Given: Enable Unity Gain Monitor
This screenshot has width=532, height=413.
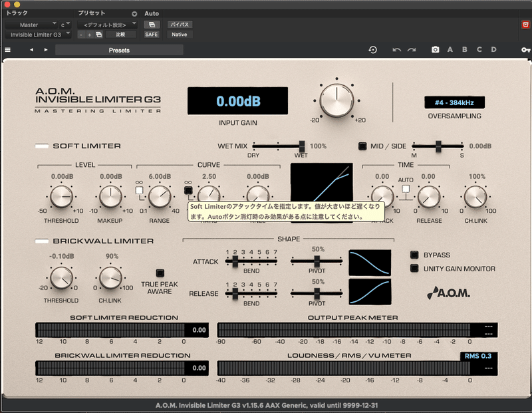Looking at the screenshot, I should click(414, 269).
